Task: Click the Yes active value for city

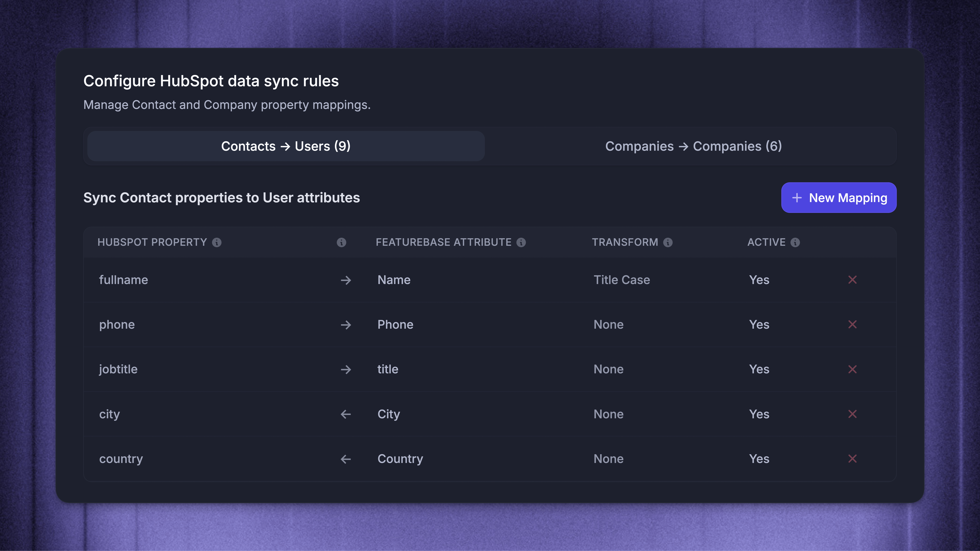Action: pos(759,414)
